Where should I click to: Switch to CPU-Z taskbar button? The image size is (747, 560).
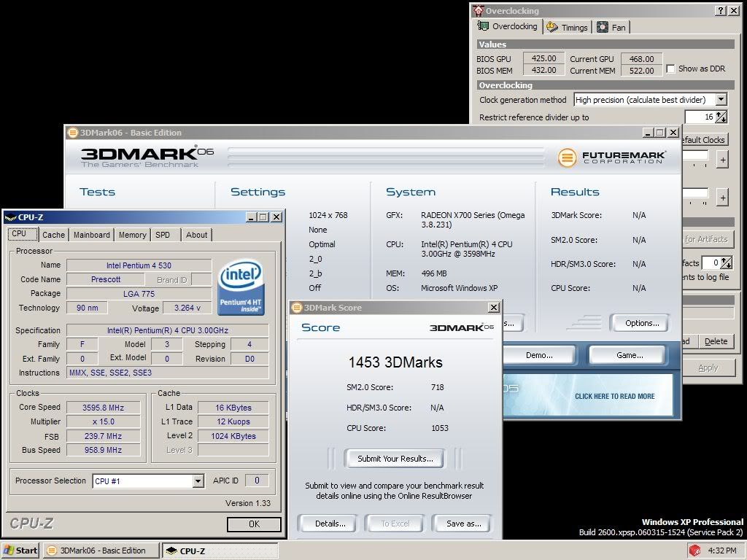tap(220, 551)
